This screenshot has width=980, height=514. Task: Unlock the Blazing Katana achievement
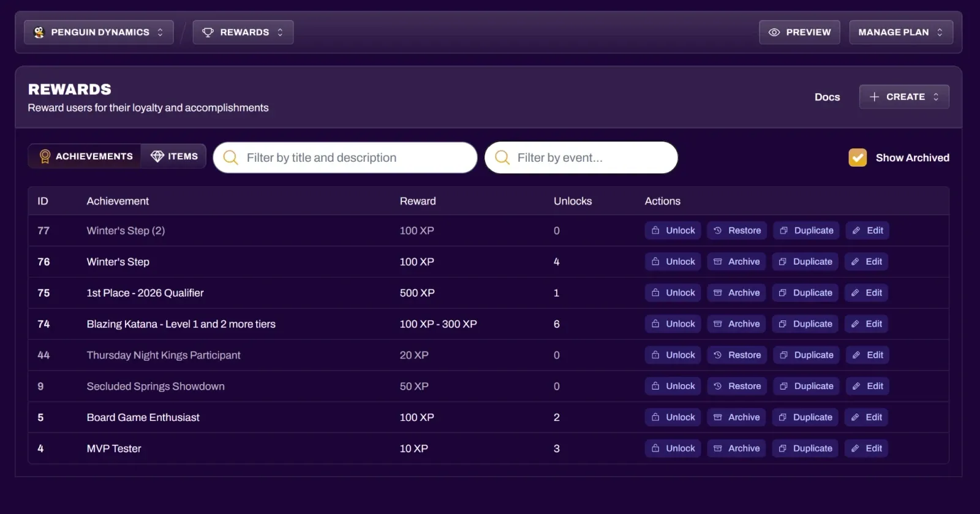673,324
